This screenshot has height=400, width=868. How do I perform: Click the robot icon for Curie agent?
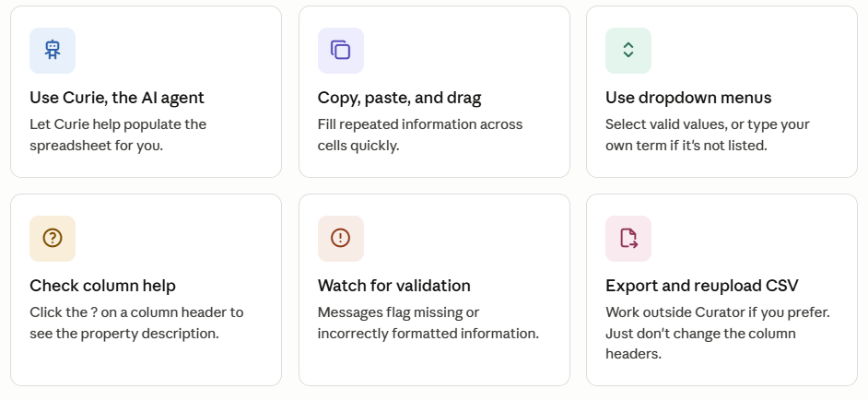(x=53, y=51)
